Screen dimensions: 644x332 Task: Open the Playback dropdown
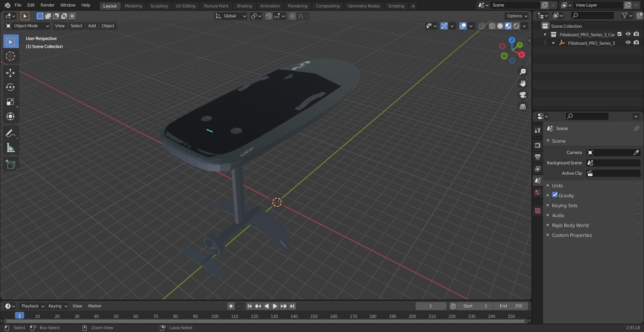coord(32,306)
